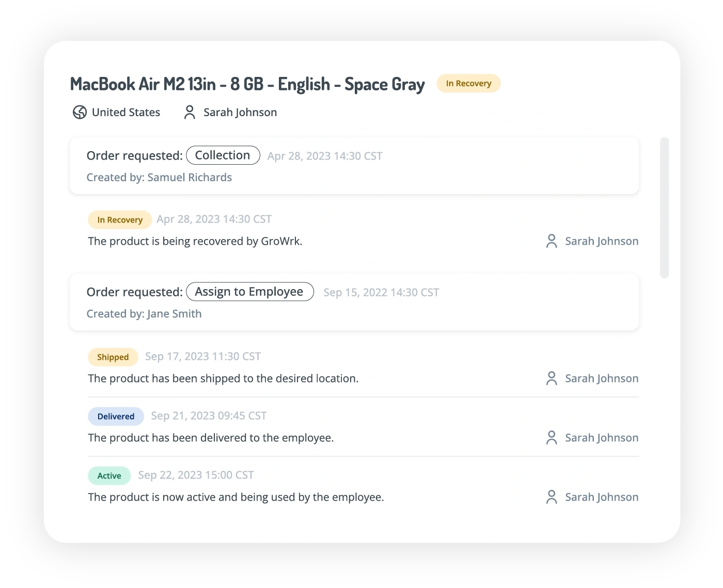Click the person icon beside header Sarah Johnson
The image size is (723, 588).
point(190,113)
